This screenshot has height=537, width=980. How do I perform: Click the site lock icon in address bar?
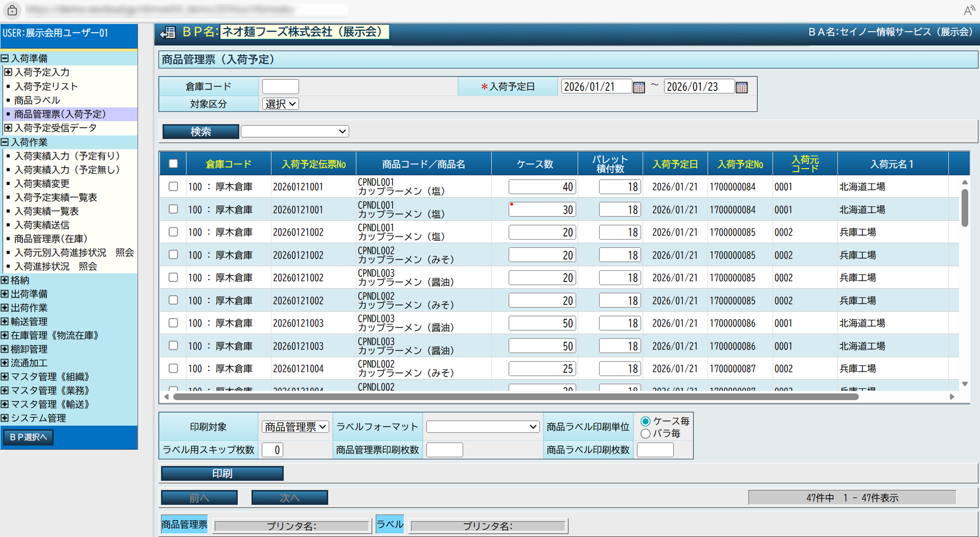(12, 10)
